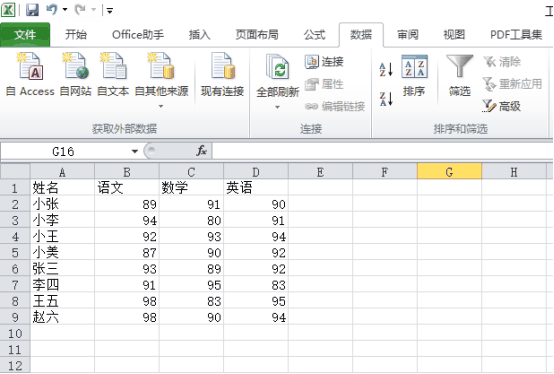Screen dimensions: 554x374
Task: Sort ascending with the A-Z icon
Action: (x=386, y=69)
